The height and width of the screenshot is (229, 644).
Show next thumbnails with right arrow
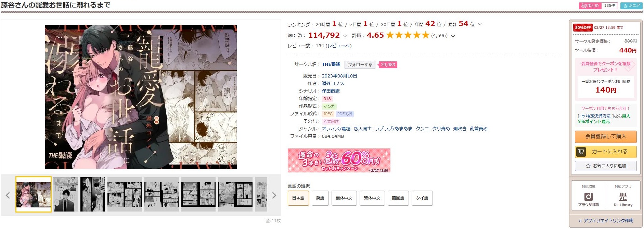[274, 195]
